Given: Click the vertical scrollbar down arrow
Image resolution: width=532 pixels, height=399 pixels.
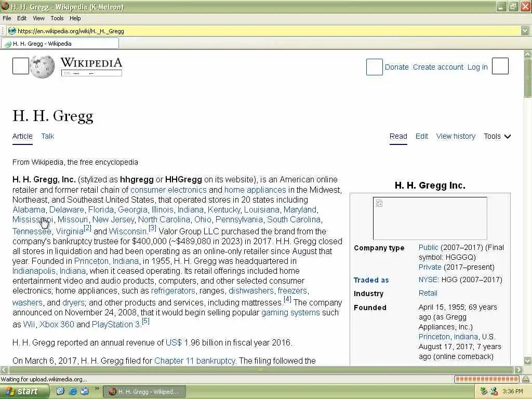Looking at the screenshot, I should click(x=528, y=361).
